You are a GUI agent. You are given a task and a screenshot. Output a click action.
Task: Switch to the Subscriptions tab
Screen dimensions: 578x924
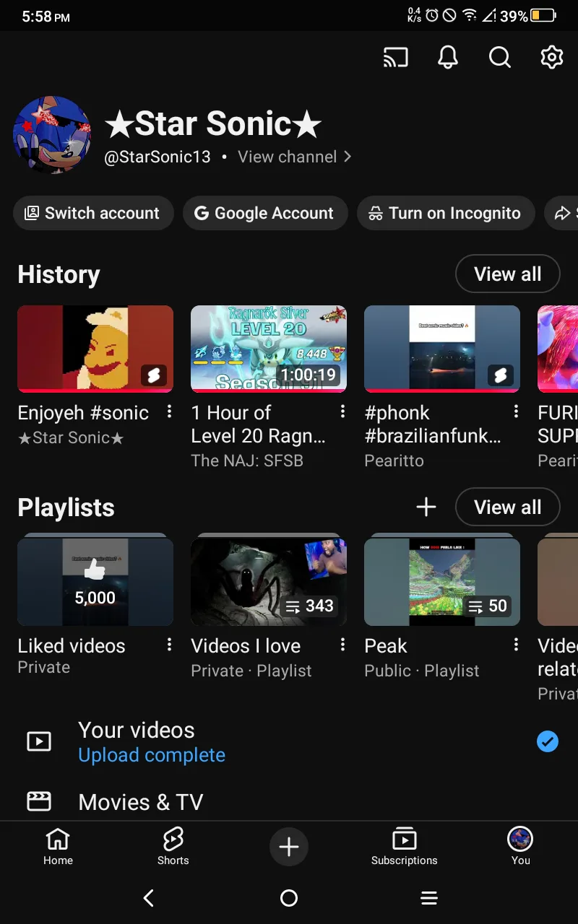pos(405,847)
